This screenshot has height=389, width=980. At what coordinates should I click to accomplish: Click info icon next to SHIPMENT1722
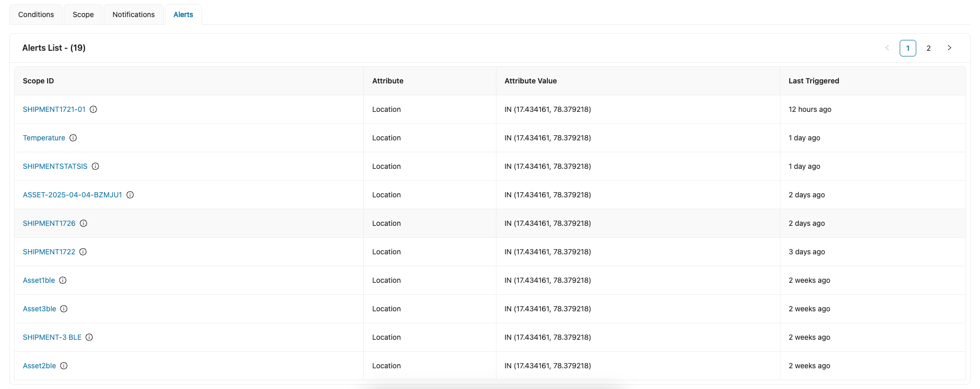pos(83,252)
